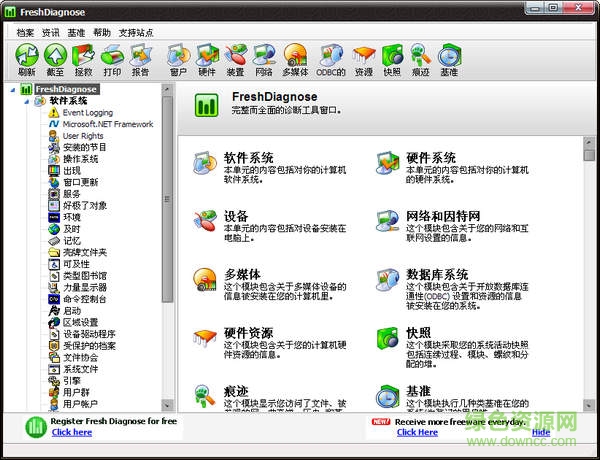Select Event Logging in the tree

[x=88, y=113]
